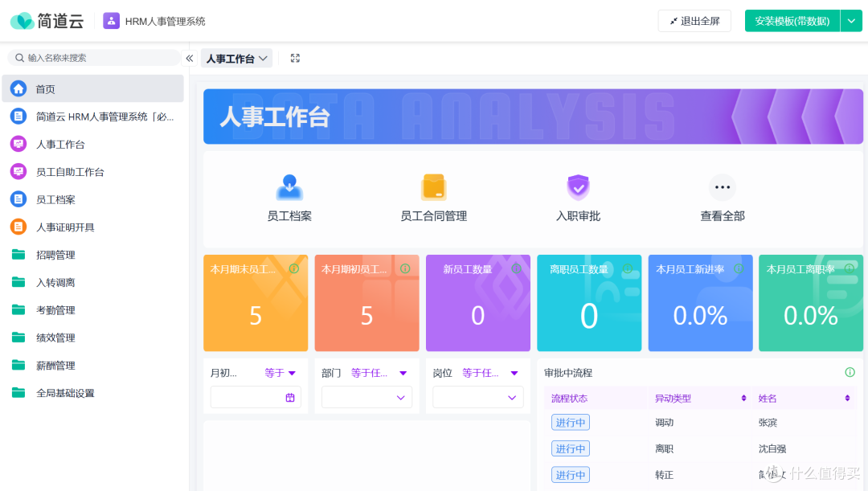Click the 进行中 status tag for 张滨
This screenshot has height=491, width=868.
point(571,422)
